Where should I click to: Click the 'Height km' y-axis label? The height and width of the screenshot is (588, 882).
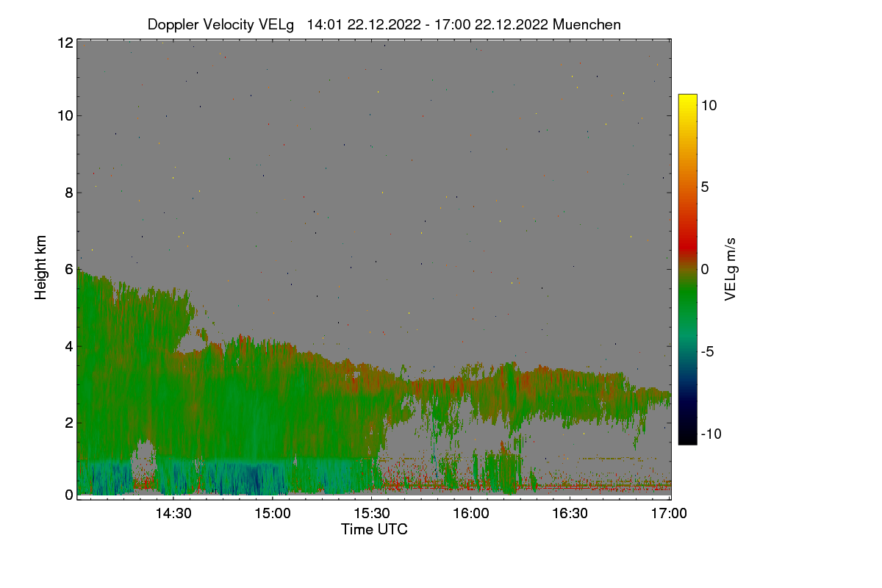coord(41,268)
